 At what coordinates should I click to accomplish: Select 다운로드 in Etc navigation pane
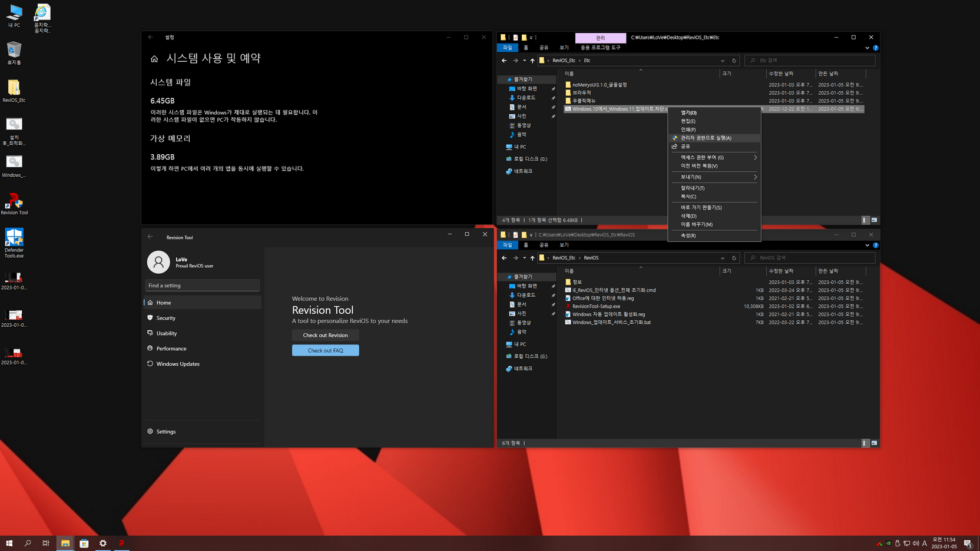click(526, 98)
